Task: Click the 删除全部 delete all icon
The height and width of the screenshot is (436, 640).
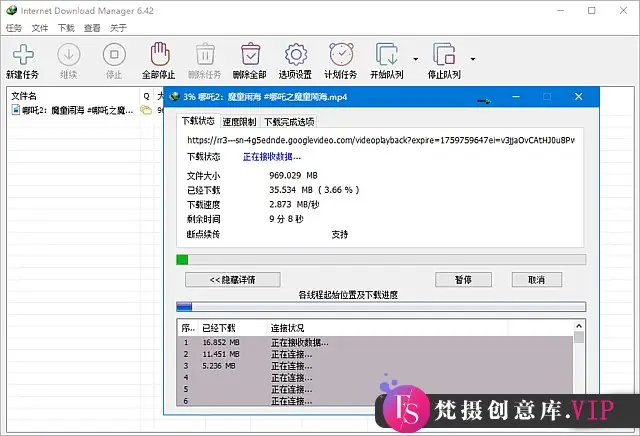Action: click(250, 54)
